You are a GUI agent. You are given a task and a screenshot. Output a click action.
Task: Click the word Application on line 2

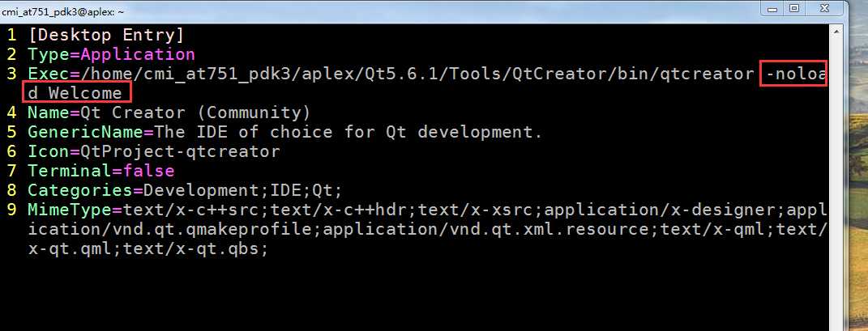138,55
